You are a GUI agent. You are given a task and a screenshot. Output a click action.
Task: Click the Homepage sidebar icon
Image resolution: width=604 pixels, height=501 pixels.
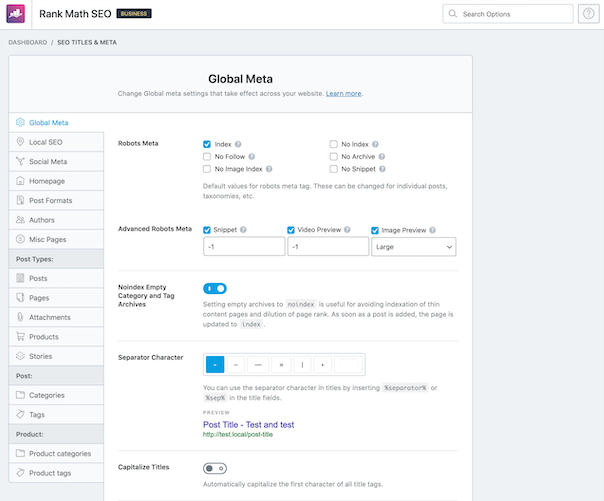pos(20,181)
